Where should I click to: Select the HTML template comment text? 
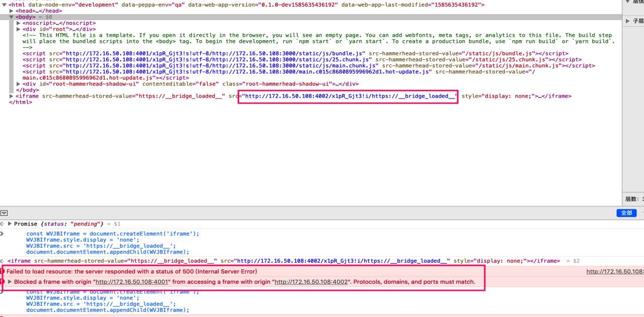coord(318,41)
